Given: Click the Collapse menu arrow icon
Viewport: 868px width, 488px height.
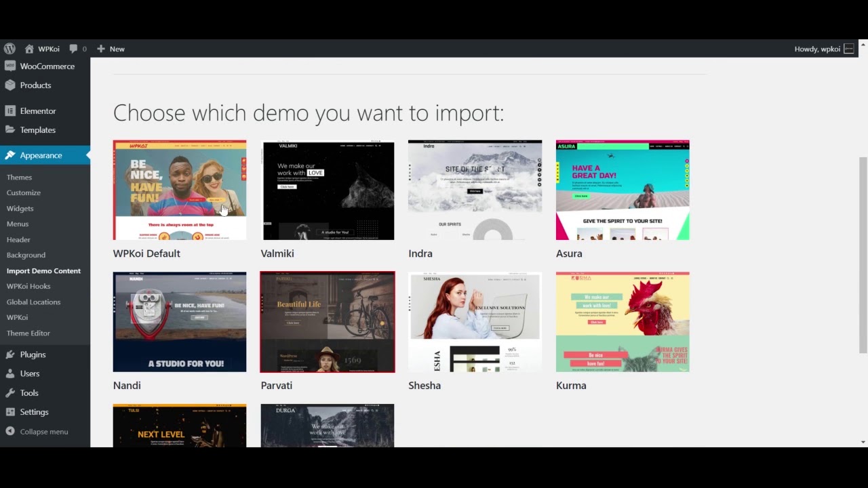Looking at the screenshot, I should [x=10, y=432].
